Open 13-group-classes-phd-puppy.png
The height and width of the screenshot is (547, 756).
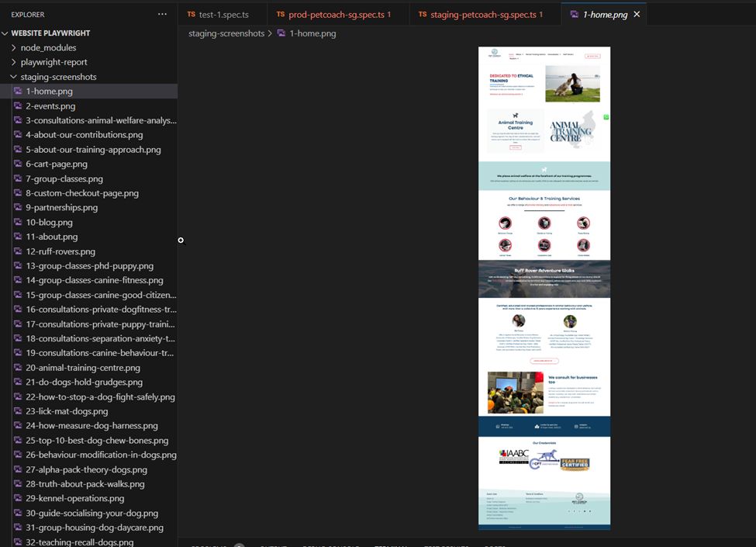(88, 266)
